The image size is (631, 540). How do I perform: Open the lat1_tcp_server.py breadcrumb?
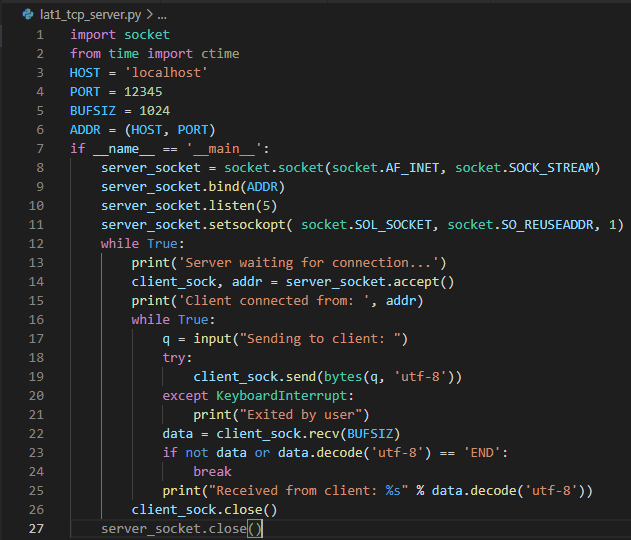coord(91,15)
